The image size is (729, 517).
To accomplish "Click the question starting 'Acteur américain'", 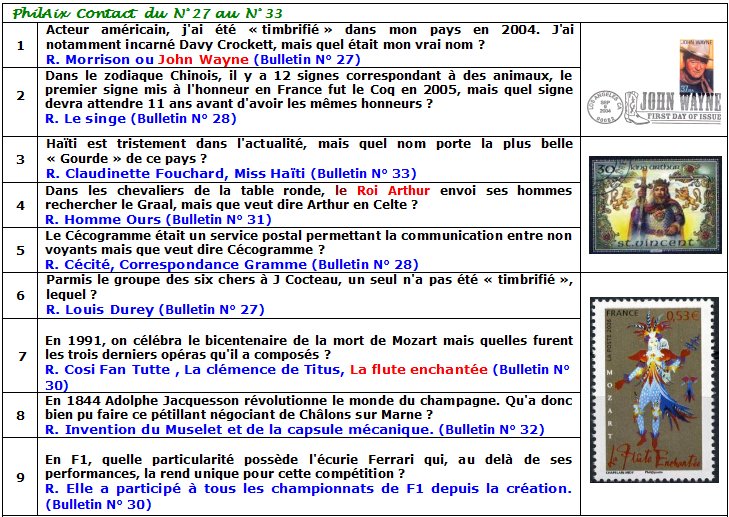I will click(309, 38).
